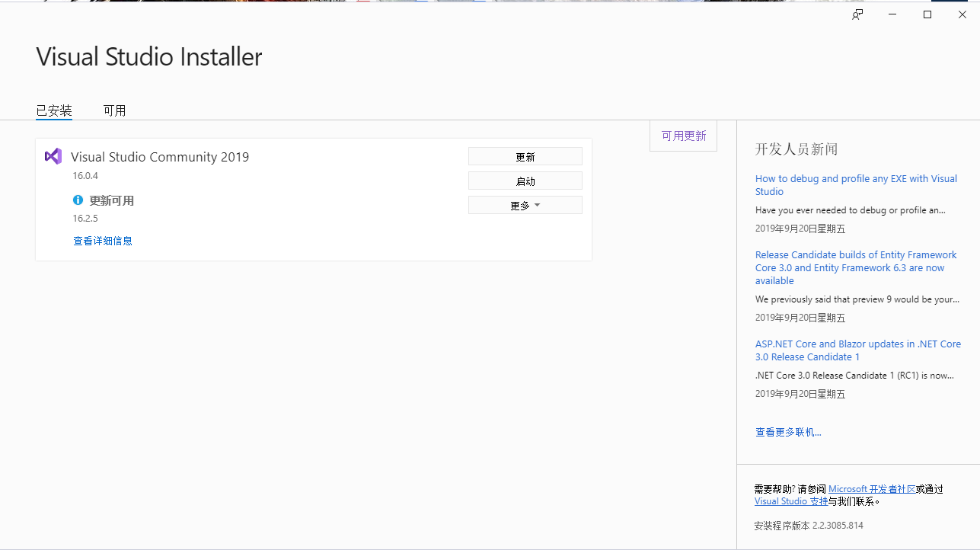Click the 更新 button
The width and height of the screenshot is (980, 550).
tap(525, 156)
